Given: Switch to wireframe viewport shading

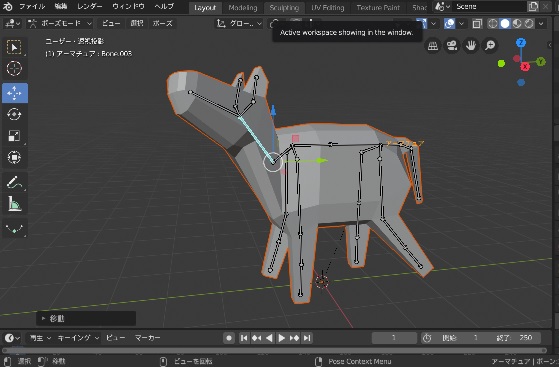Looking at the screenshot, I should coord(492,24).
